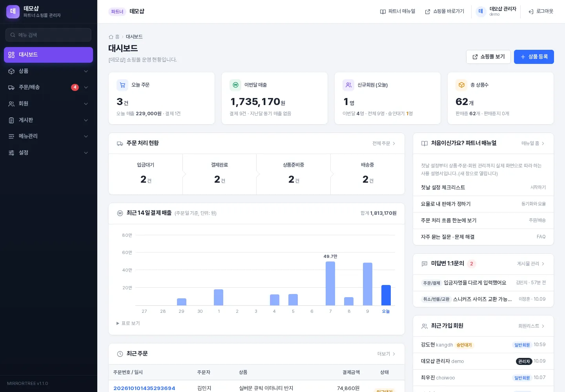Click the 결제완료 2건 status box
The image size is (565, 392).
click(x=219, y=174)
